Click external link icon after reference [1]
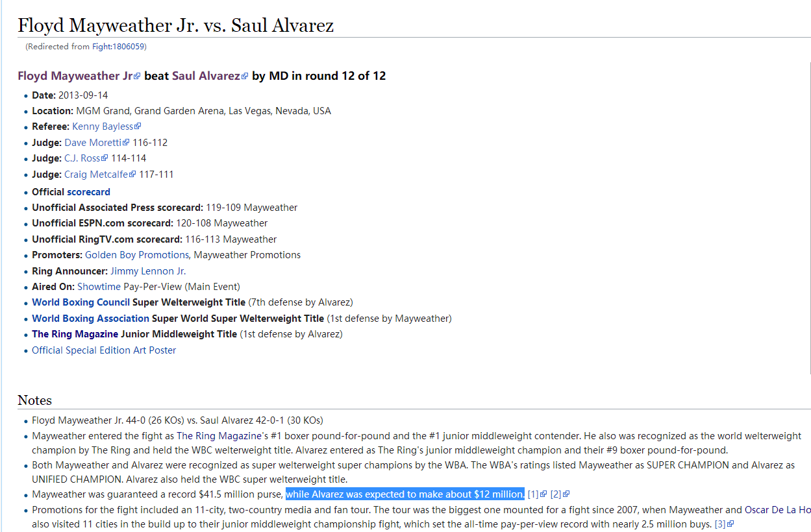This screenshot has width=811, height=532. pyautogui.click(x=543, y=494)
